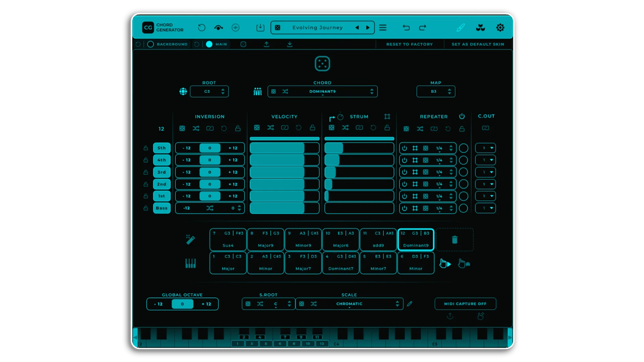Select the Background radio button
Screen dimensions: 644x362
151,44
